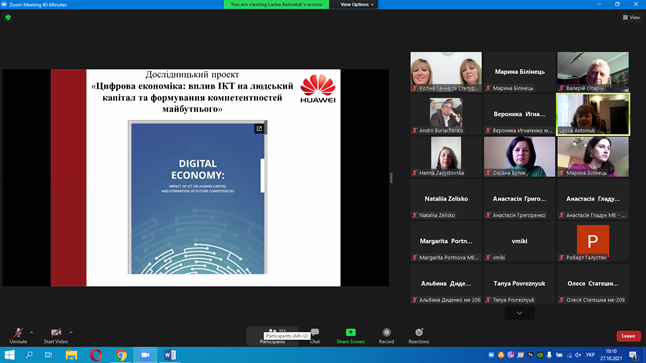The width and height of the screenshot is (646, 363).
Task: Expand audio options arrow beside Unmute
Action: click(31, 332)
